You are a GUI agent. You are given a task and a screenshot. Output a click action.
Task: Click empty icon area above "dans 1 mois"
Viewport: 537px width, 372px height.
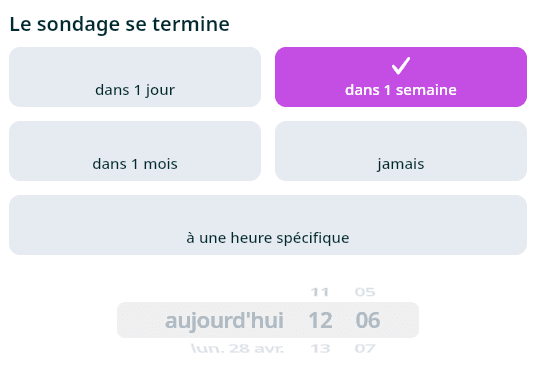135,140
